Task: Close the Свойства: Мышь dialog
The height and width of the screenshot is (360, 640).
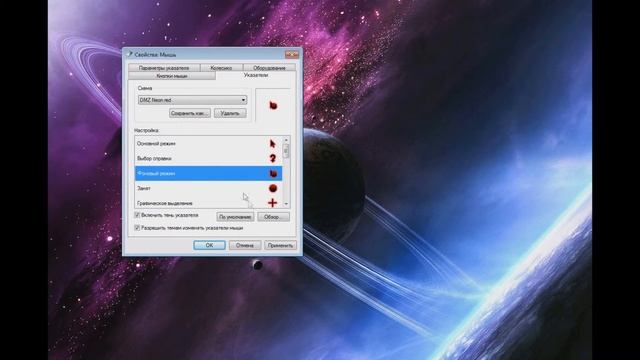Action: (291, 54)
